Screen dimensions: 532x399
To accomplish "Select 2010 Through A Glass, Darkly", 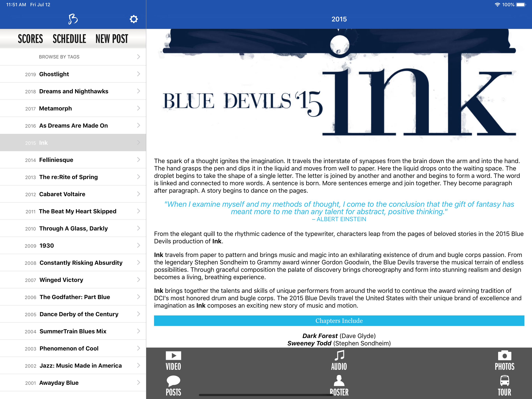I will point(73,228).
